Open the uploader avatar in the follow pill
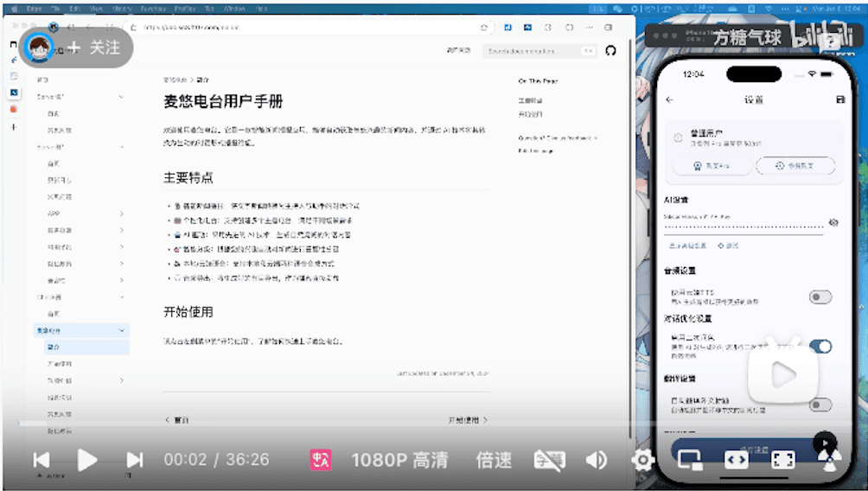This screenshot has height=491, width=868. pos(38,48)
